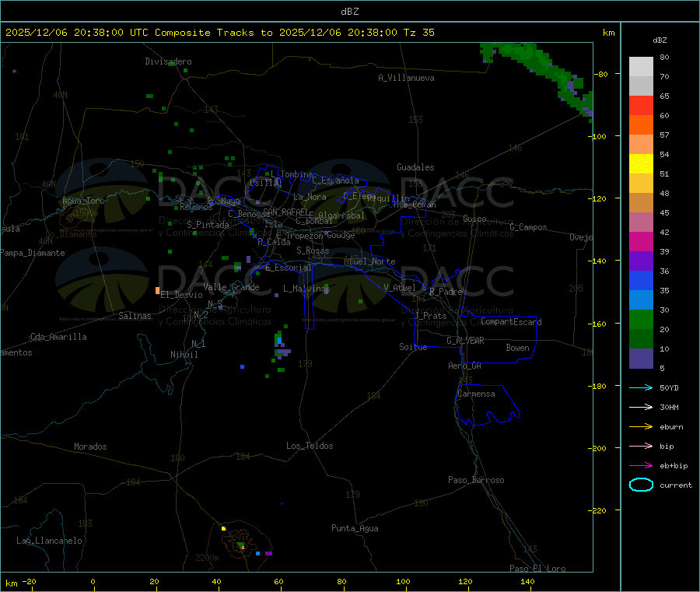This screenshot has width=700, height=592.
Task: Click the 'Salinas' map label
Action: [135, 316]
